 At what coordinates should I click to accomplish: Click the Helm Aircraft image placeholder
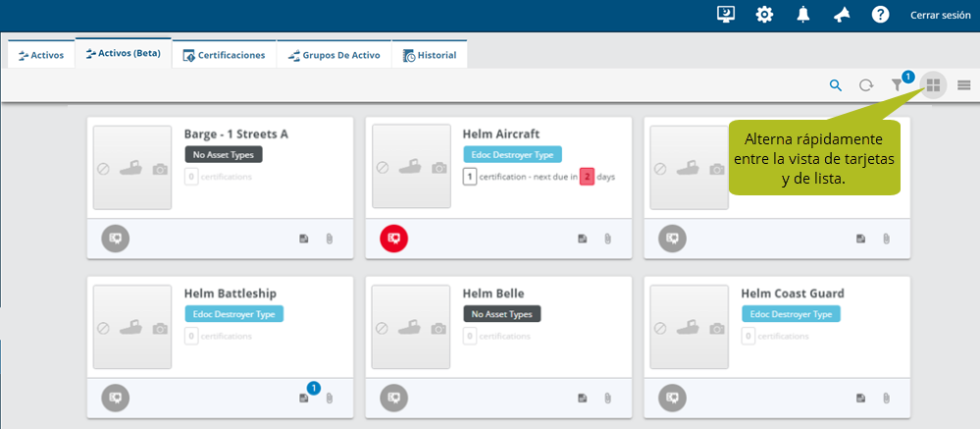(x=411, y=167)
